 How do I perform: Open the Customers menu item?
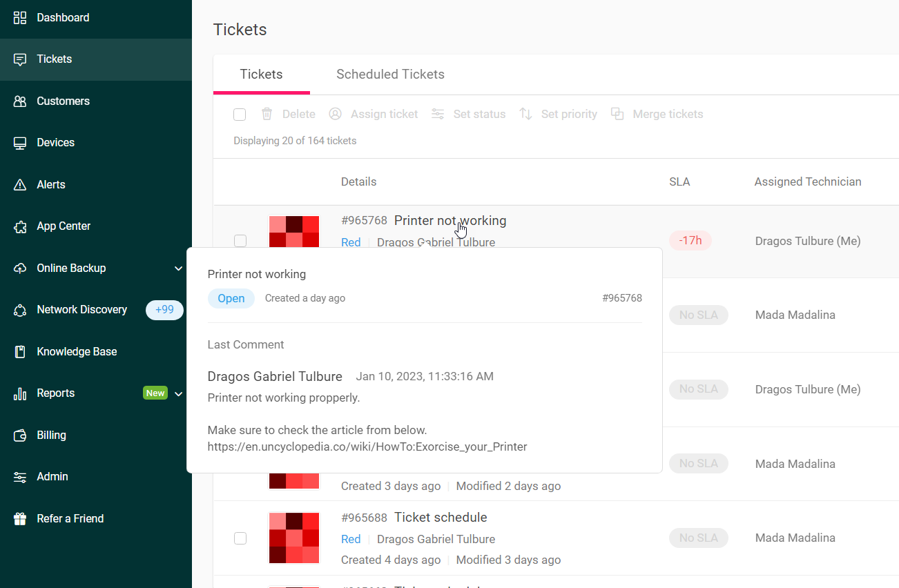pos(63,101)
